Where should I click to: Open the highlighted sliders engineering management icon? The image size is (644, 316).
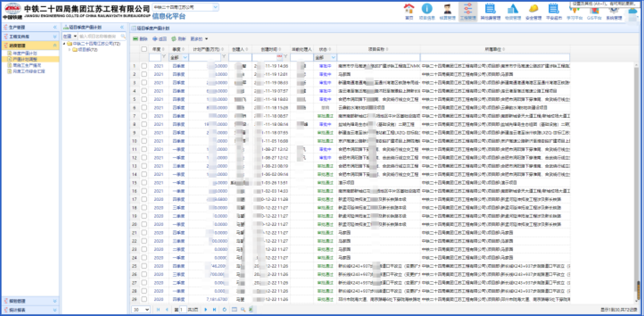pyautogui.click(x=468, y=9)
